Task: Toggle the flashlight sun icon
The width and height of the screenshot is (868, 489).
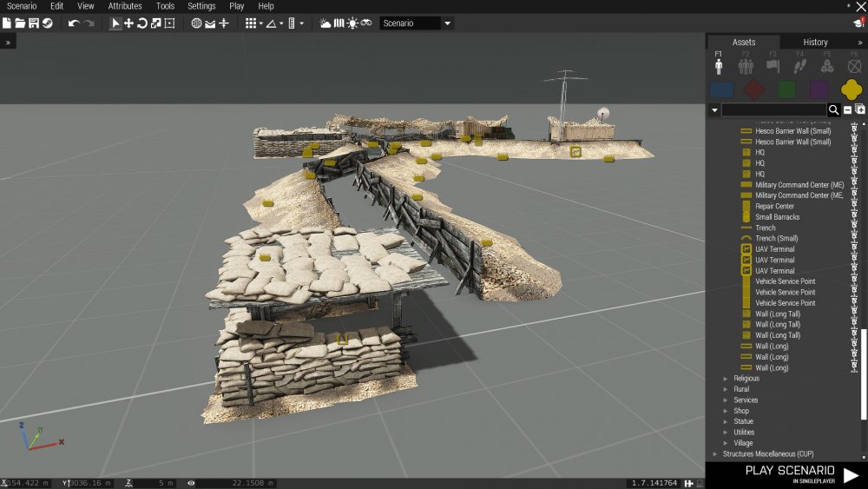Action: (x=352, y=23)
